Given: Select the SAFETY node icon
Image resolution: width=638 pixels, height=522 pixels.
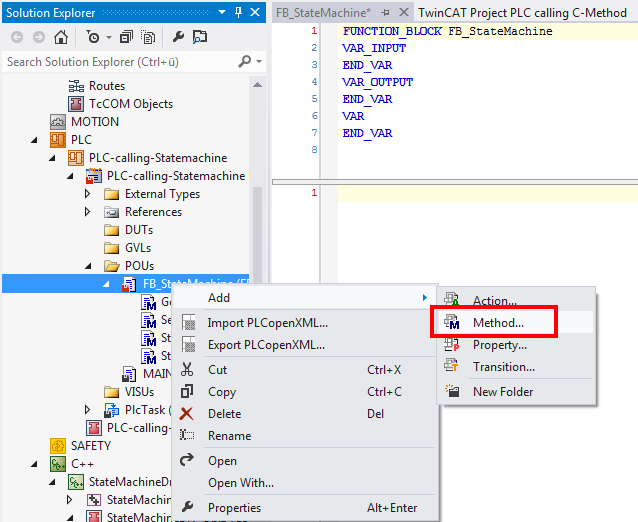Looking at the screenshot, I should pos(58,446).
